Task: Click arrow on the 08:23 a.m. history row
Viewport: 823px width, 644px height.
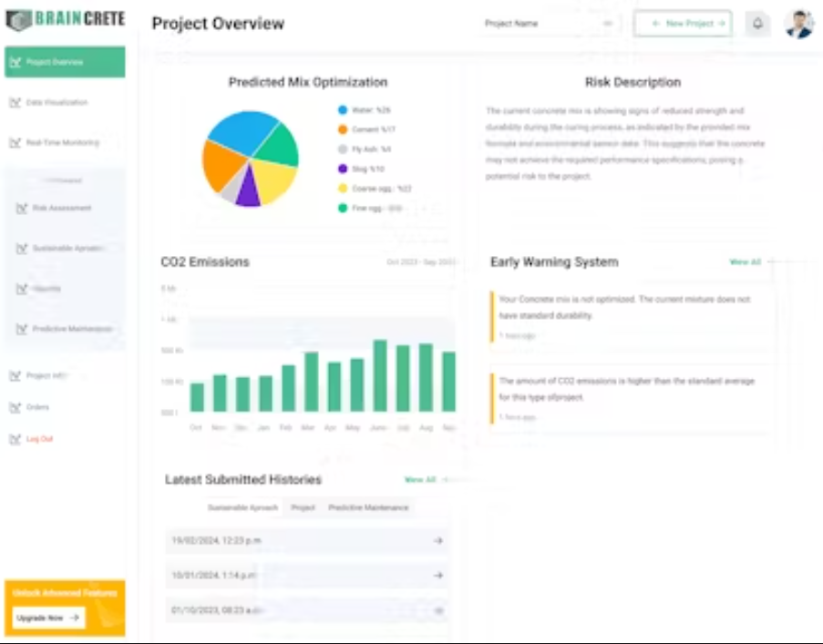Action: point(438,610)
